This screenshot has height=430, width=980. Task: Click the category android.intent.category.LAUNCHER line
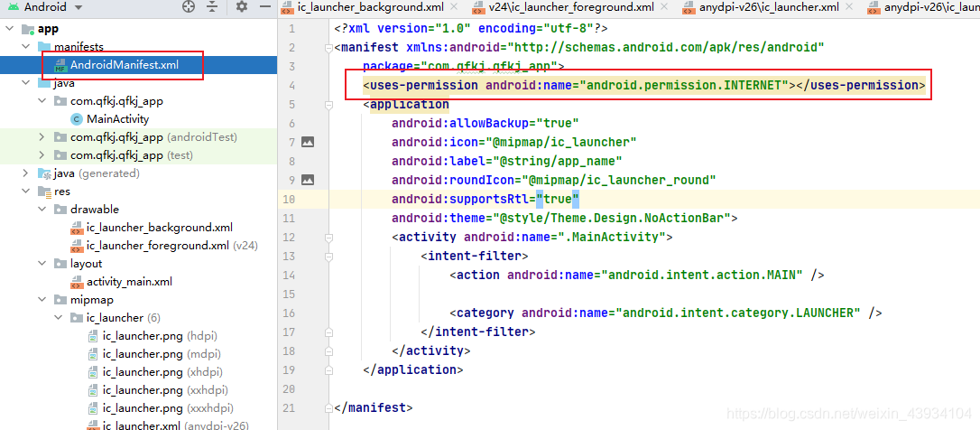(x=666, y=313)
